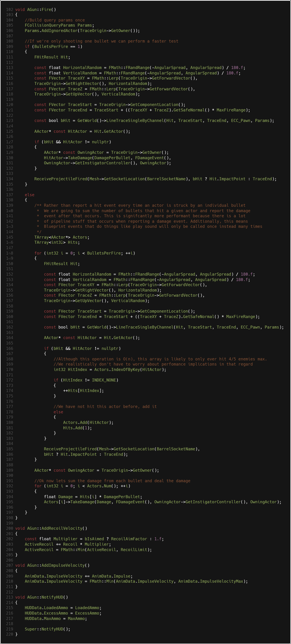
Task: Click the comment about shooting one bullet
Action: point(102,41)
